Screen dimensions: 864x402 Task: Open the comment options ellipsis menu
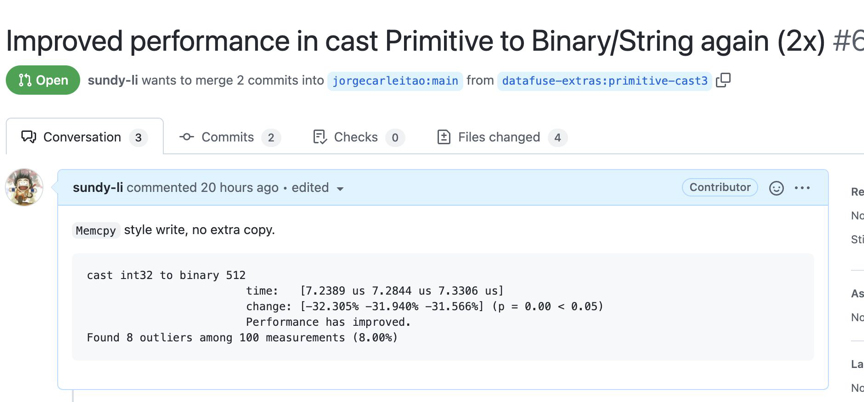pos(802,188)
